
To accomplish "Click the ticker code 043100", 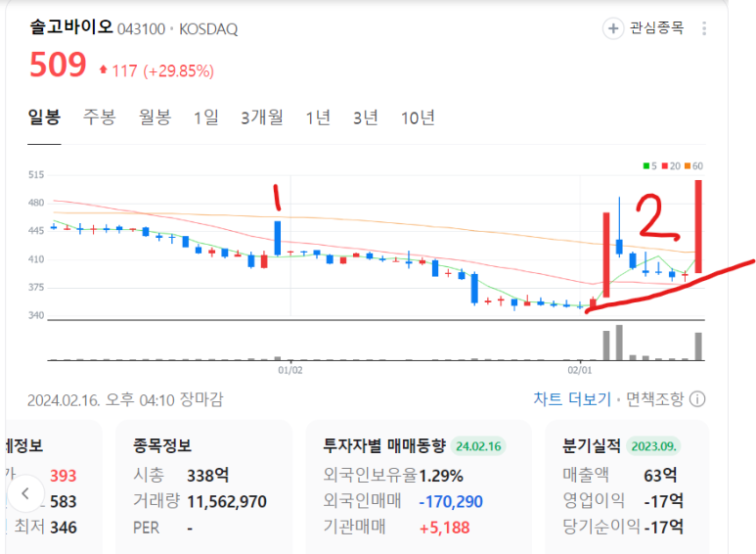I will click(x=141, y=29).
